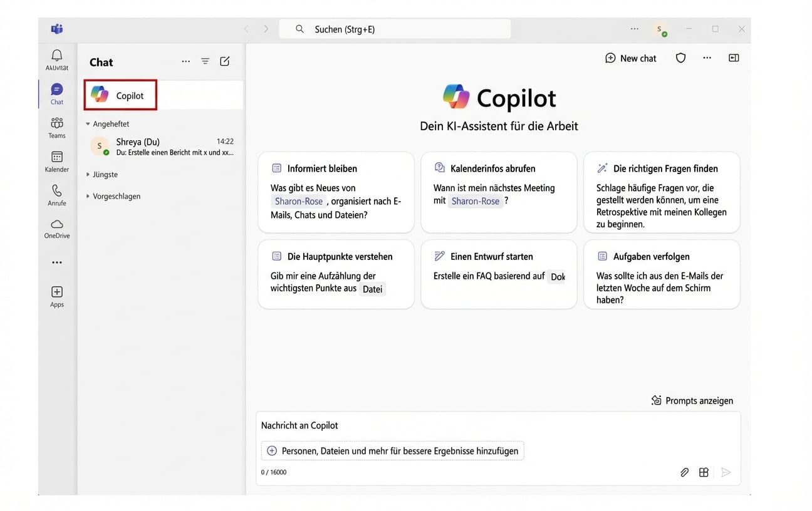Click the Suchen search field
This screenshot has height=511, width=812.
(395, 28)
